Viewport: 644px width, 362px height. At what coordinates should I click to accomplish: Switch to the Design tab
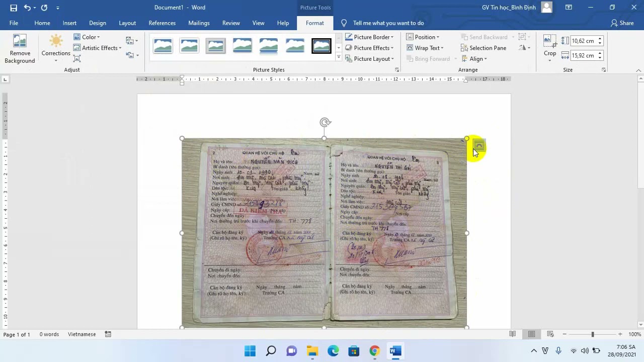[x=98, y=23]
